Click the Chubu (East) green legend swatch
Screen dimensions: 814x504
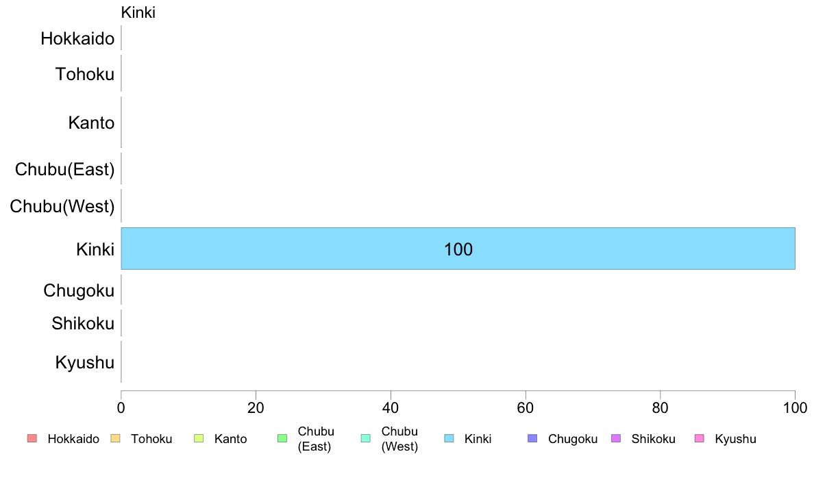click(x=282, y=438)
